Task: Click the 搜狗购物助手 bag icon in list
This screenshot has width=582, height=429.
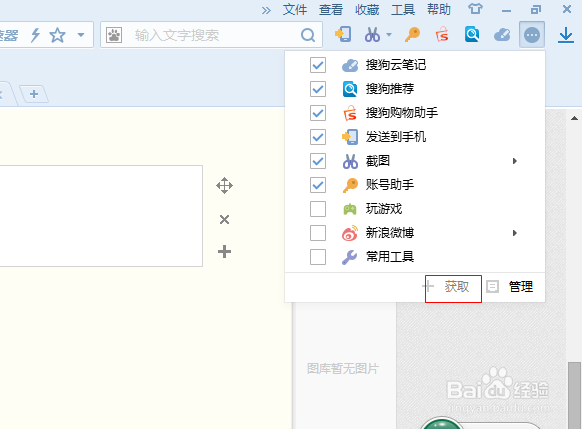Action: tap(350, 113)
